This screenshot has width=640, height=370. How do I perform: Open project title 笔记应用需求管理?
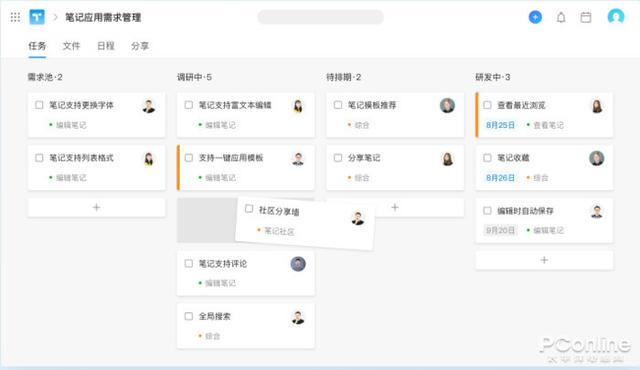(103, 18)
